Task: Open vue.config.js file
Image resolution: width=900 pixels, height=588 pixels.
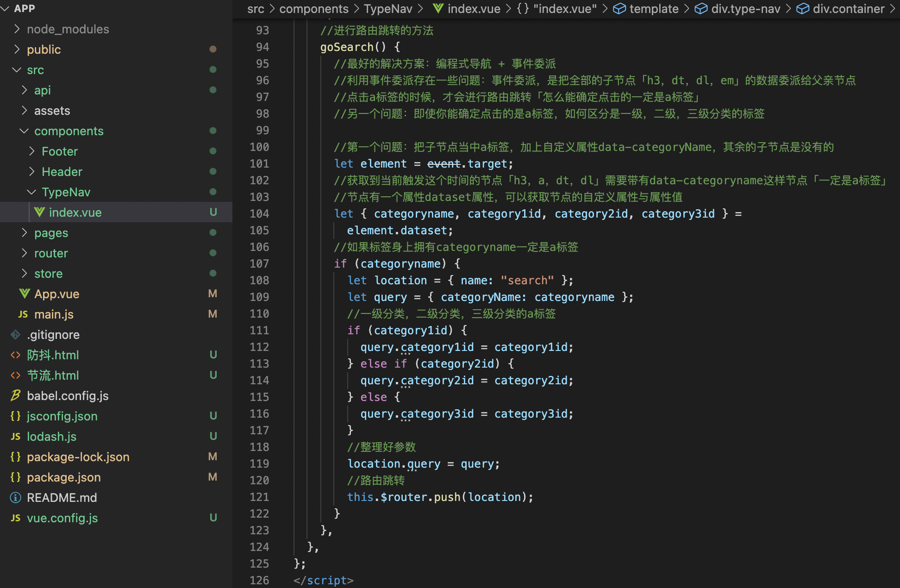Action: pyautogui.click(x=62, y=518)
